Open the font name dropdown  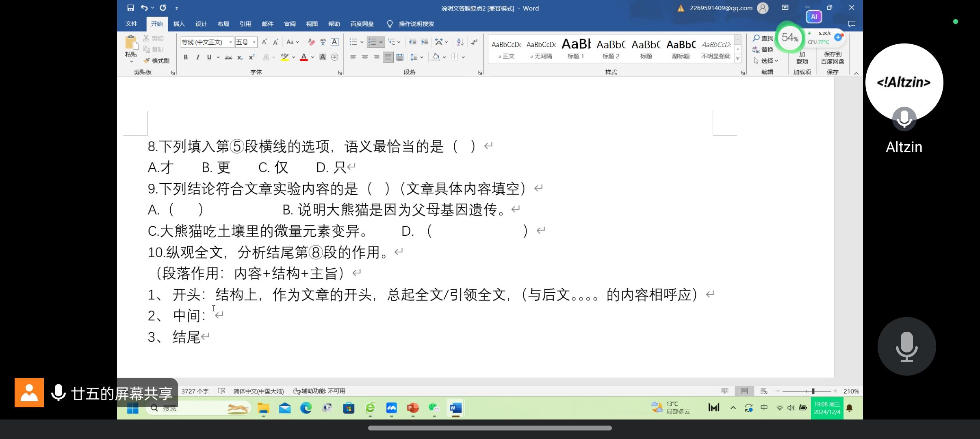(x=231, y=42)
